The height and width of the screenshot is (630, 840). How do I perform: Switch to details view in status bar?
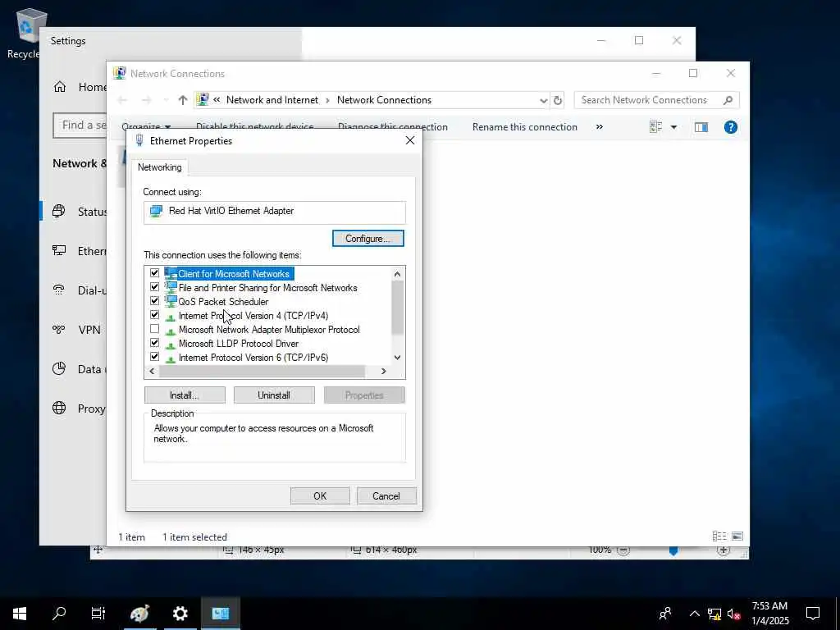(719, 536)
